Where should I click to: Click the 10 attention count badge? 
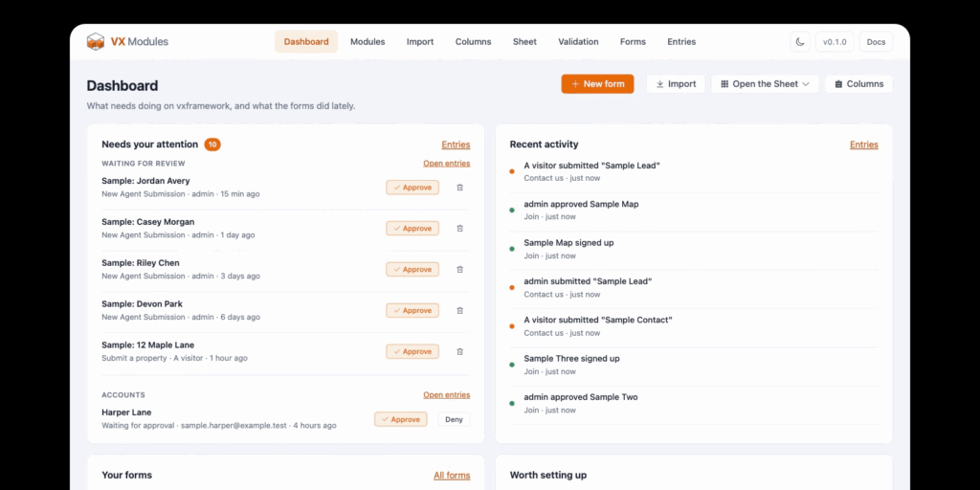(x=212, y=145)
